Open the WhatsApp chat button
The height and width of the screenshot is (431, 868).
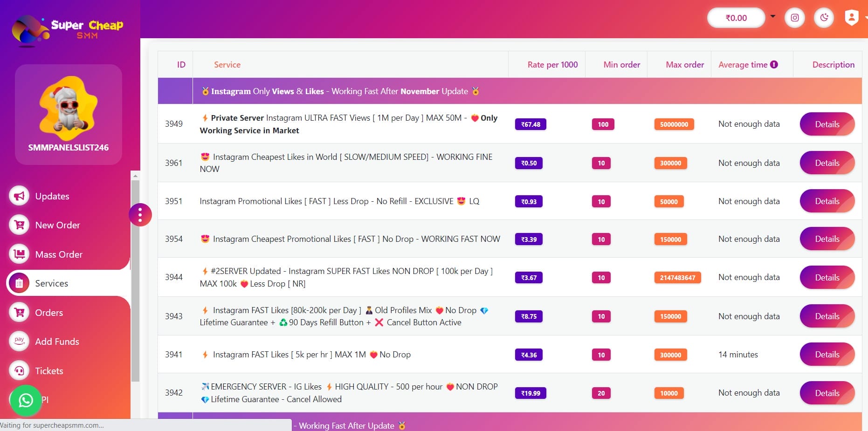click(26, 400)
